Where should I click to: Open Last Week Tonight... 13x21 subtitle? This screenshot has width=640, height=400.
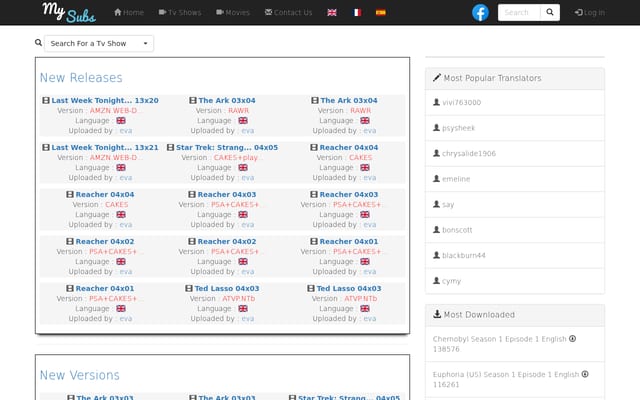point(105,147)
